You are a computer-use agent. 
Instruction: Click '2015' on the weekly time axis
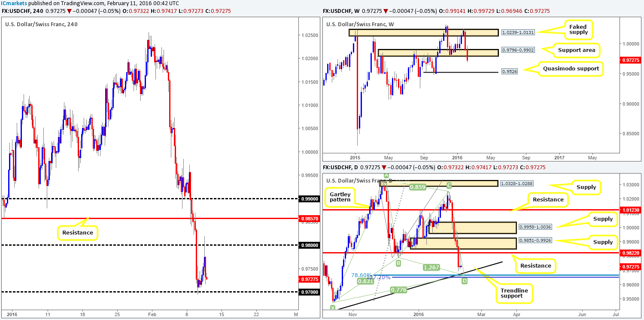pos(355,158)
